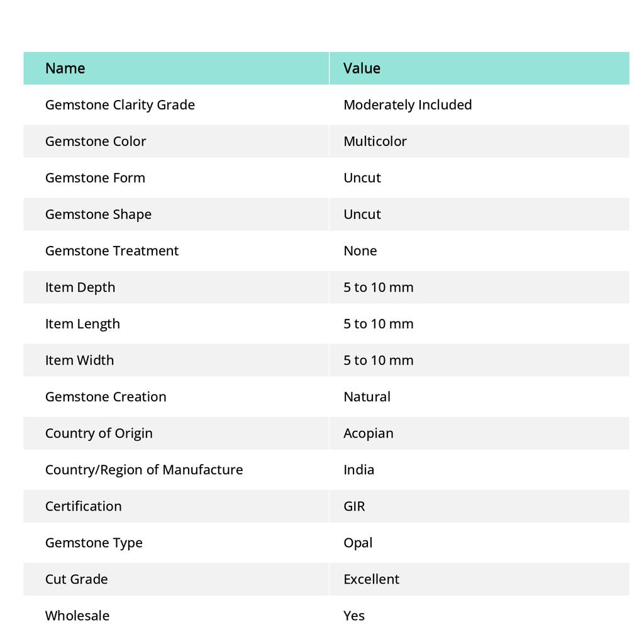Click Uncut value in Gemstone Shape row
Screen dimensions: 644x644
[x=362, y=214]
